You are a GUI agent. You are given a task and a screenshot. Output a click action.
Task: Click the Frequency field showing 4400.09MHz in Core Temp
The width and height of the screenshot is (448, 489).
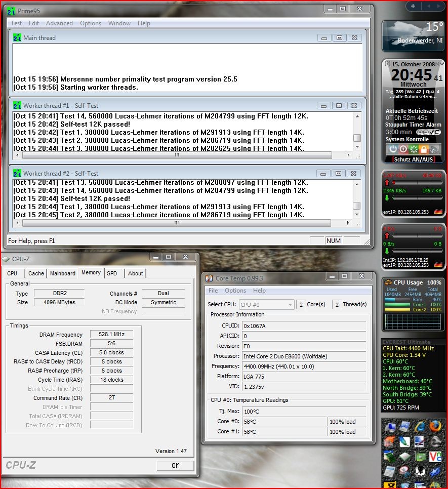[x=304, y=366]
